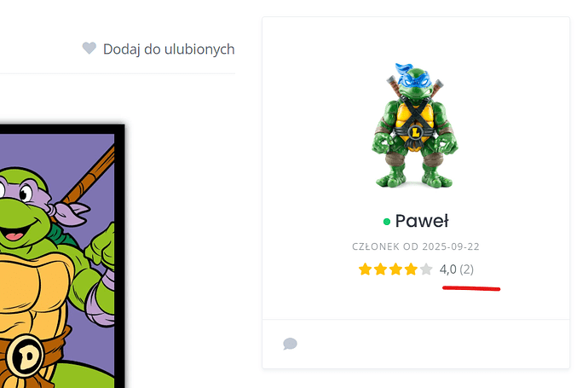
Task: Select the first yellow rating star
Action: pos(365,269)
